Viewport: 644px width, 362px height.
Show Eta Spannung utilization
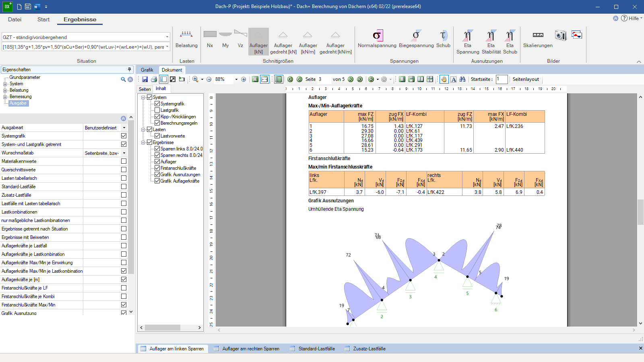coord(468,42)
